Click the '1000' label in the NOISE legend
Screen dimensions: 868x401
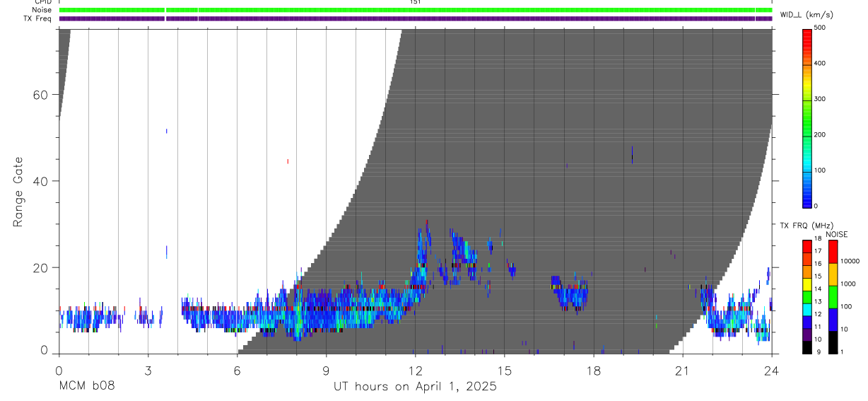click(x=849, y=284)
